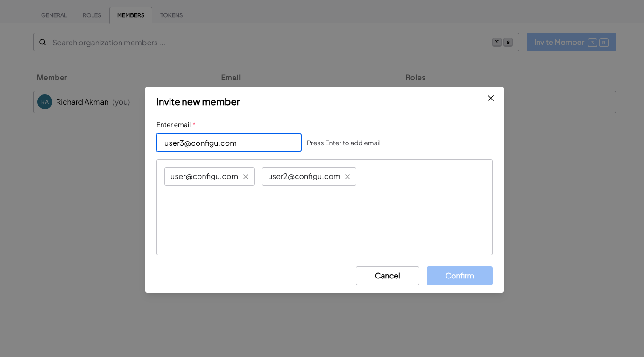The height and width of the screenshot is (357, 644).
Task: Click the Invite new member heading
Action: coord(198,102)
